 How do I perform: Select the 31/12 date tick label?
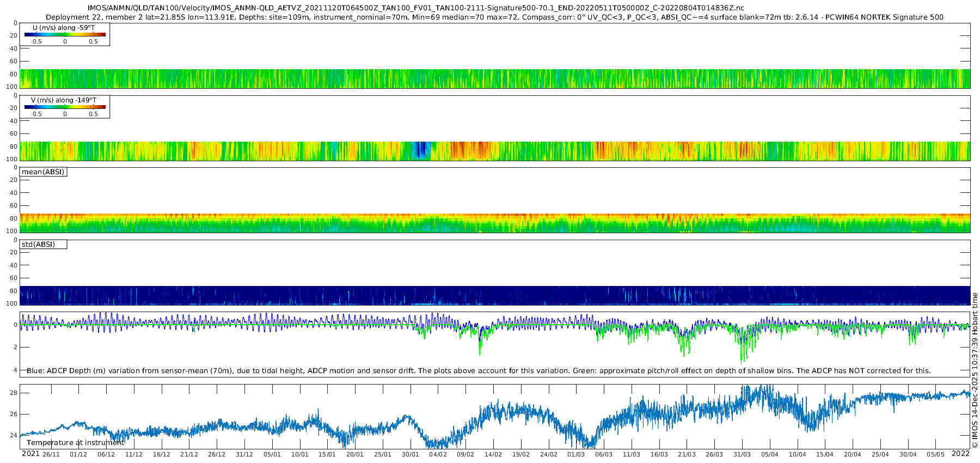[x=244, y=455]
